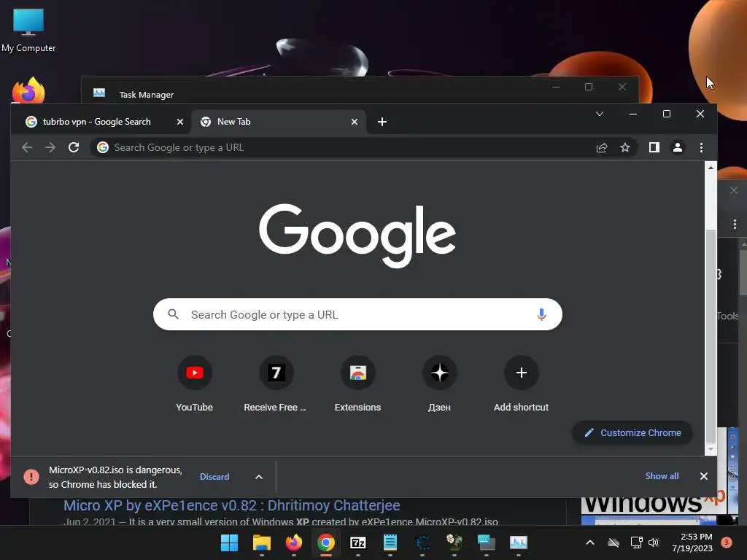Open notification center badge

pos(727,542)
